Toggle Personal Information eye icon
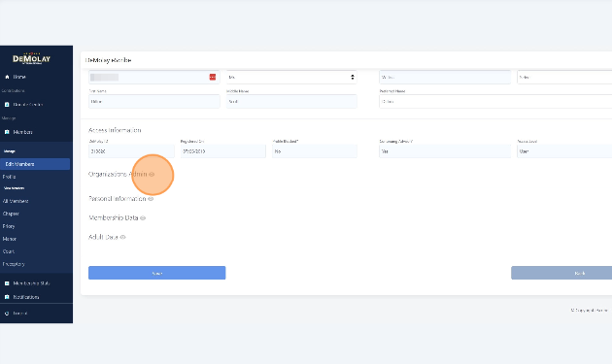Image resolution: width=612 pixels, height=364 pixels. pyautogui.click(x=151, y=199)
